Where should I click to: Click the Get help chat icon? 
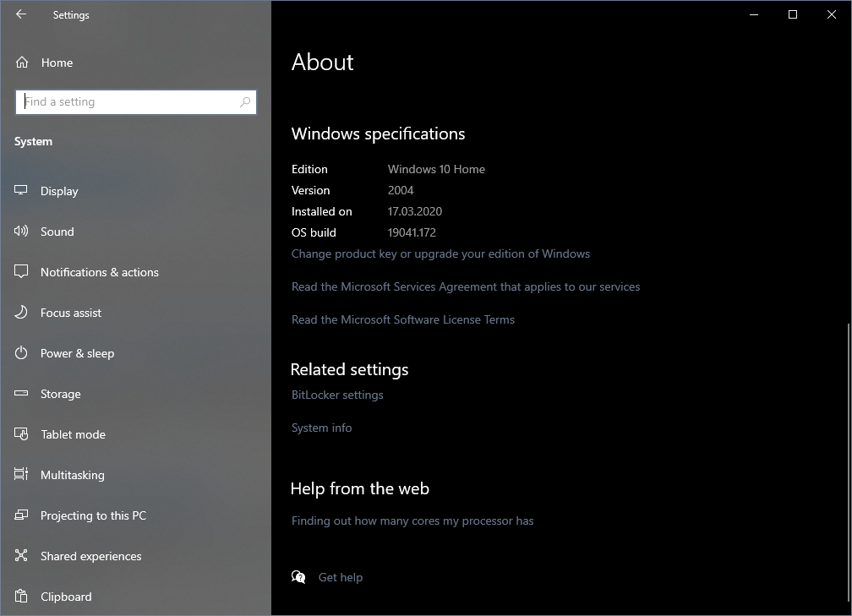tap(298, 577)
